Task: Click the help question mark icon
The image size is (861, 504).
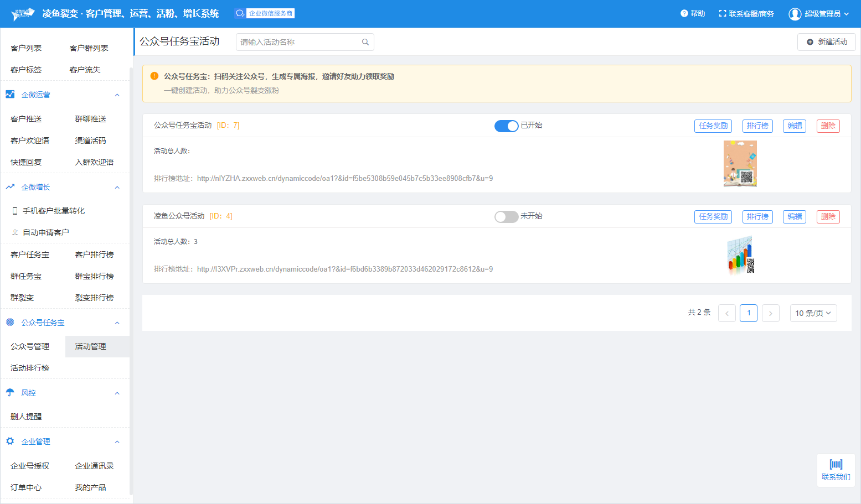Action: click(684, 14)
